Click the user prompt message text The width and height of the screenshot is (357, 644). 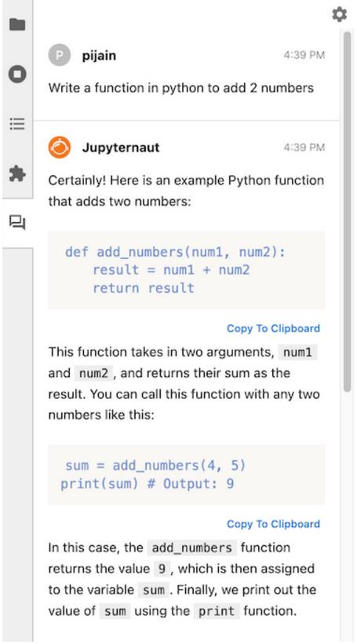point(181,88)
